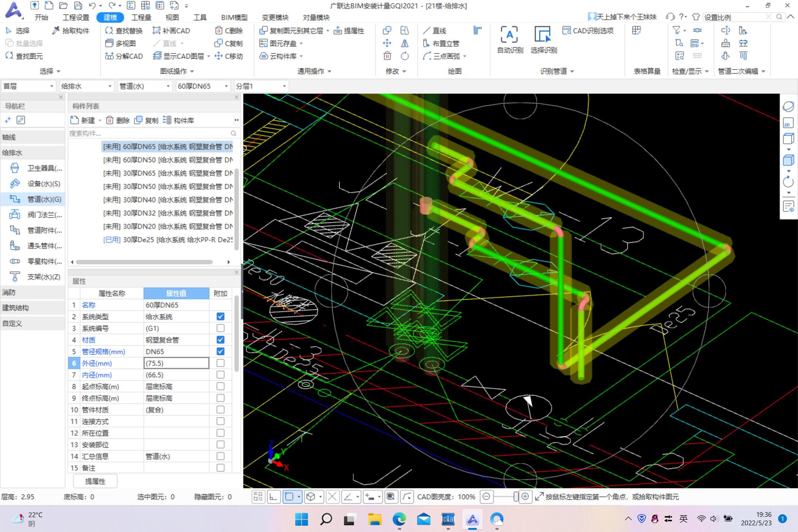This screenshot has height=532, width=798.
Task: Click the 表格算量 table icon
Action: [x=636, y=31]
